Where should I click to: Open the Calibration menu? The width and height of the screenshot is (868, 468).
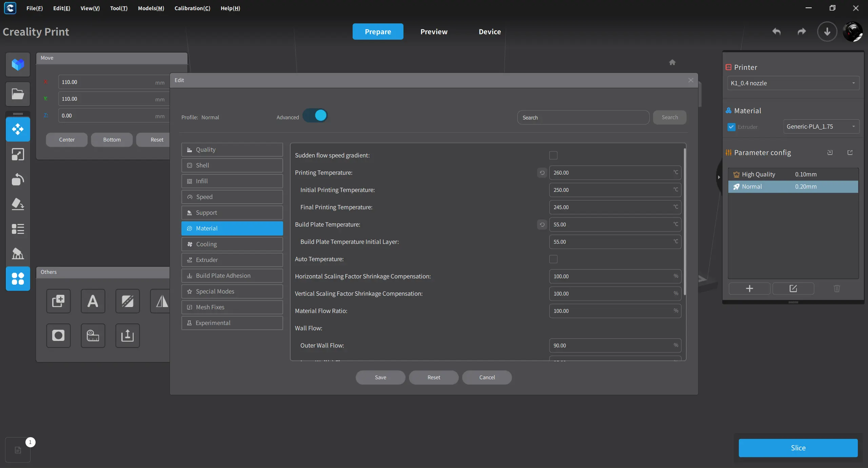[x=192, y=8]
